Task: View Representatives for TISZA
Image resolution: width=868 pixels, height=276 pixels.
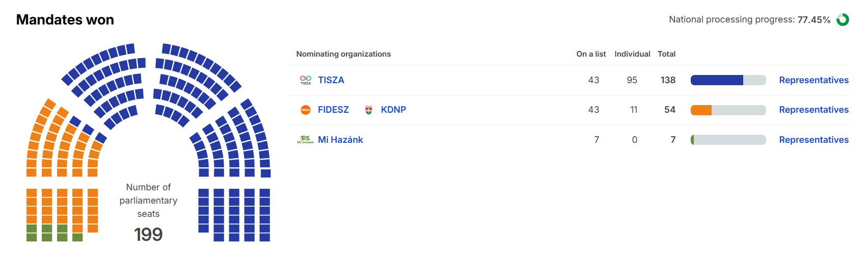Action: [813, 80]
